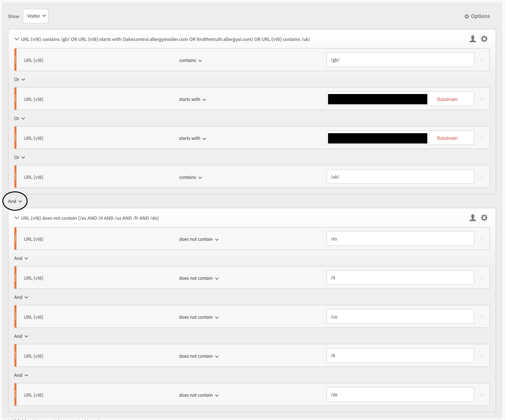Remove the /de rule with X
Image resolution: width=506 pixels, height=420 pixels.
(482, 395)
